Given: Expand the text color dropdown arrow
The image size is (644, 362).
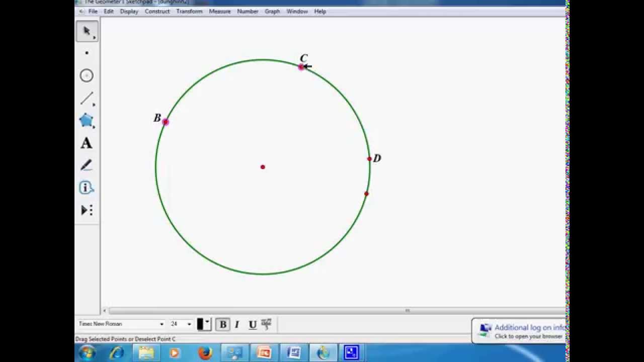Looking at the screenshot, I should tap(207, 322).
